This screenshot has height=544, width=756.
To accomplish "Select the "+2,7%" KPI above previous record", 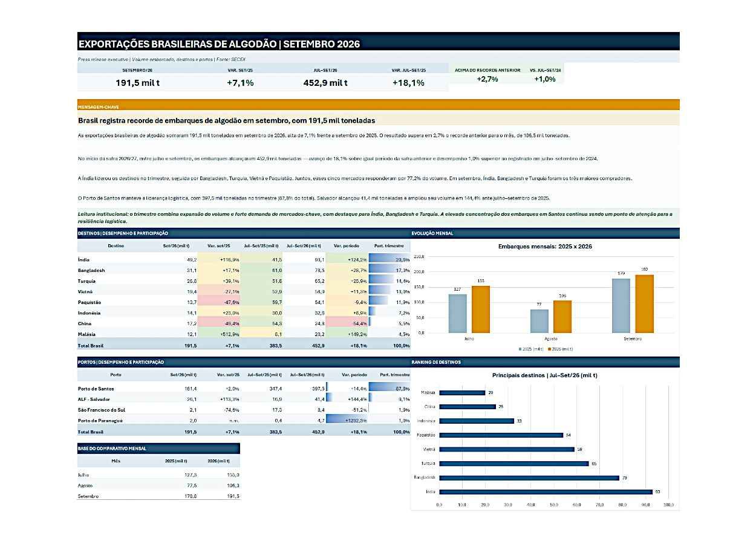I will tap(487, 79).
